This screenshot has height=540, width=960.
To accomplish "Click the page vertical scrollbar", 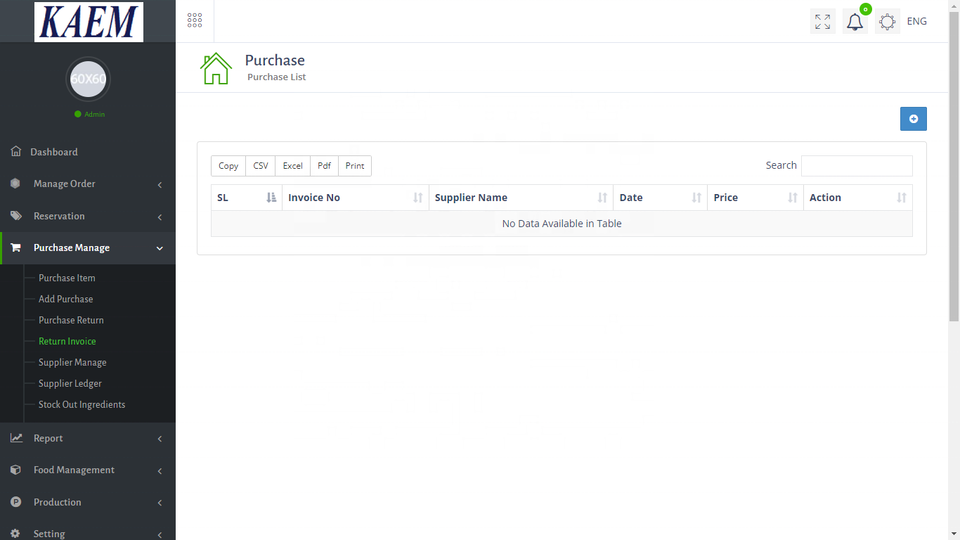I will (954, 165).
